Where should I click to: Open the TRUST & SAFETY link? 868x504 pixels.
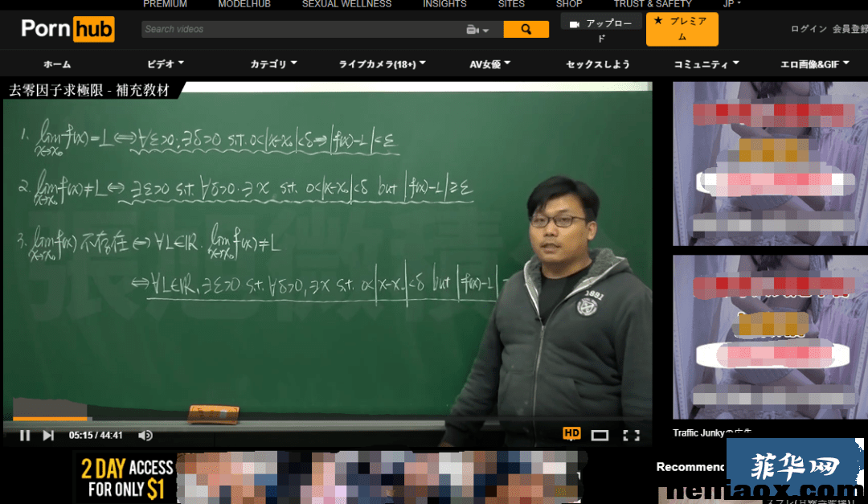tap(653, 4)
